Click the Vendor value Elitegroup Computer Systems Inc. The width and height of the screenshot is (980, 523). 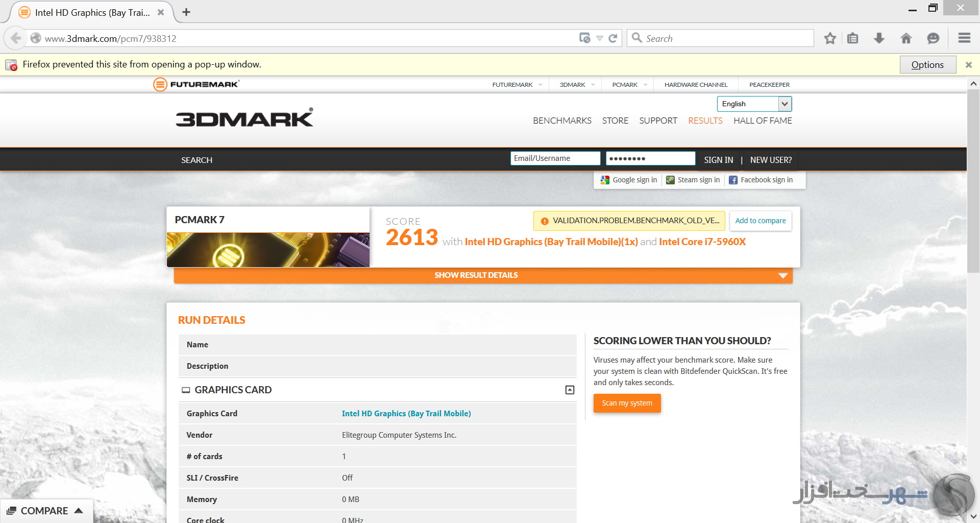(x=399, y=435)
